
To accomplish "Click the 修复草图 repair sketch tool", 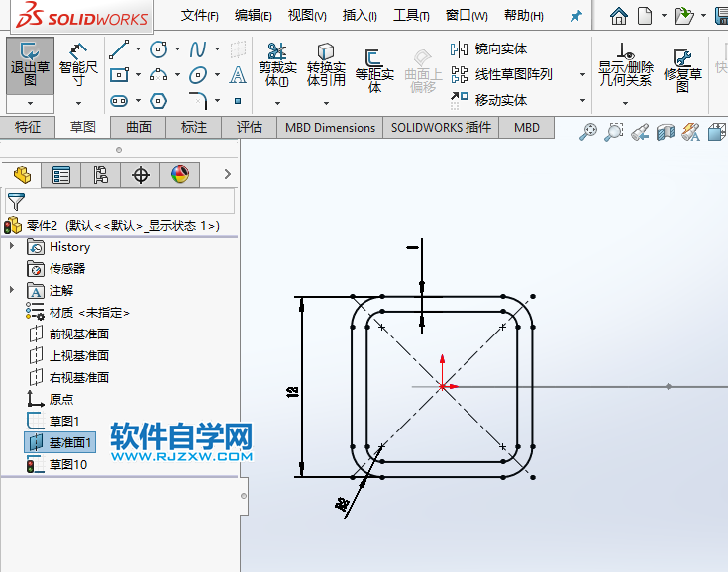I will click(682, 70).
